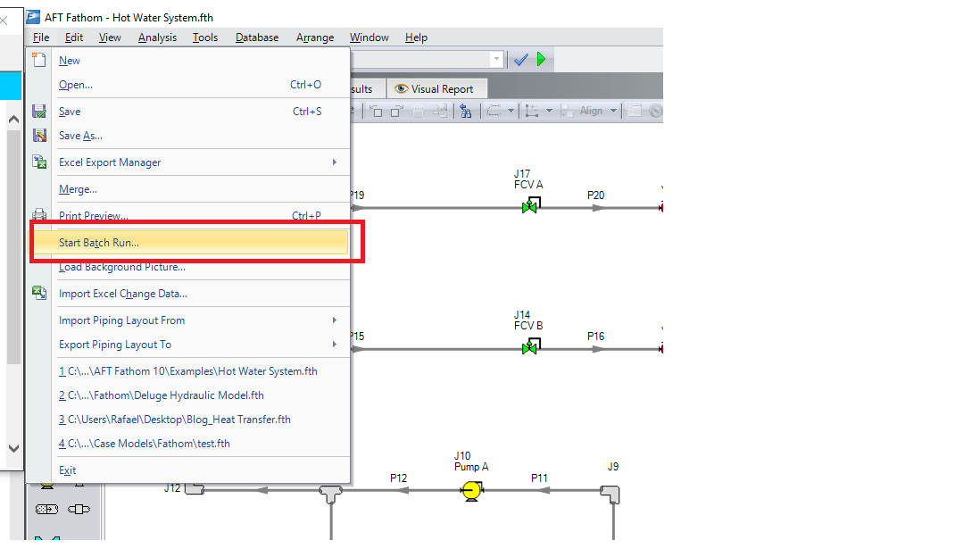Switch to the Visual Report tab
This screenshot has height=557, width=980.
(x=435, y=88)
